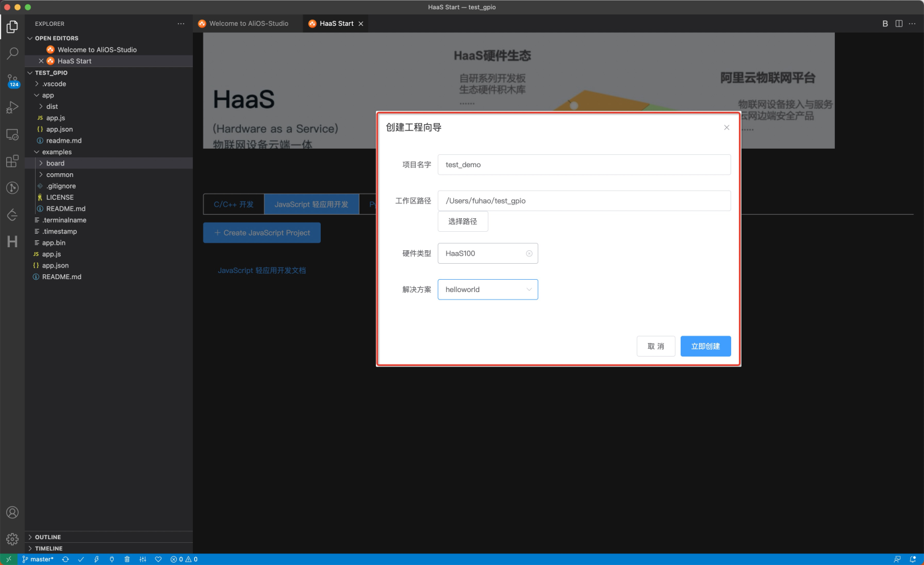Open Explorer panel More Actions ellipsis

click(181, 23)
